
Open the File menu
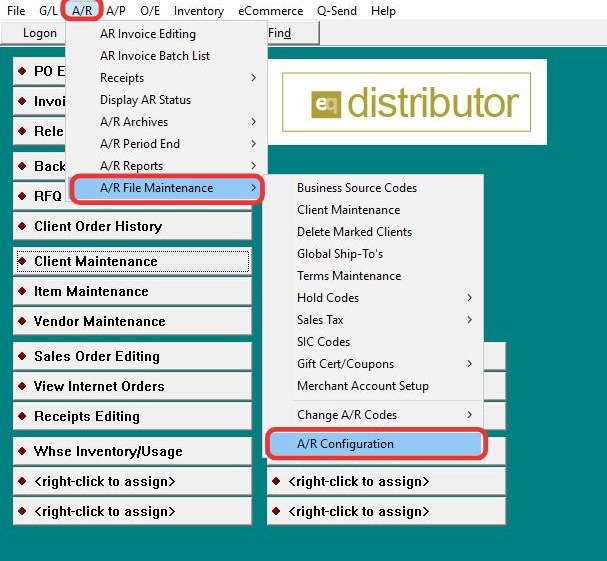[16, 11]
